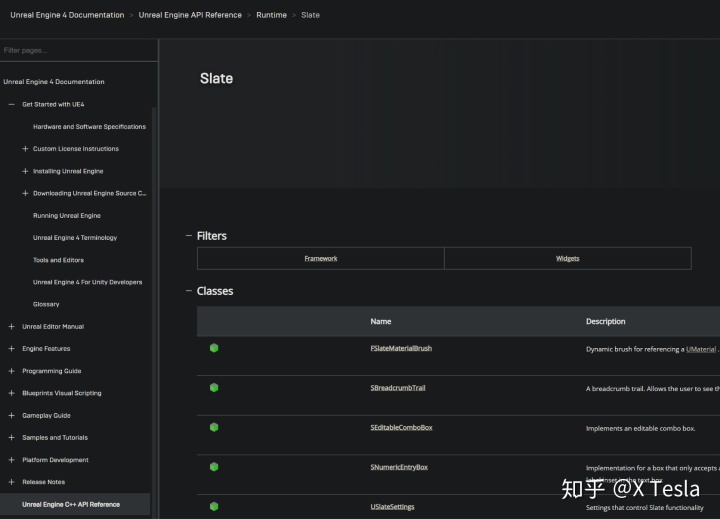The width and height of the screenshot is (720, 519).
Task: Click the green class icon beside SNumericEntryBox
Action: (x=214, y=467)
